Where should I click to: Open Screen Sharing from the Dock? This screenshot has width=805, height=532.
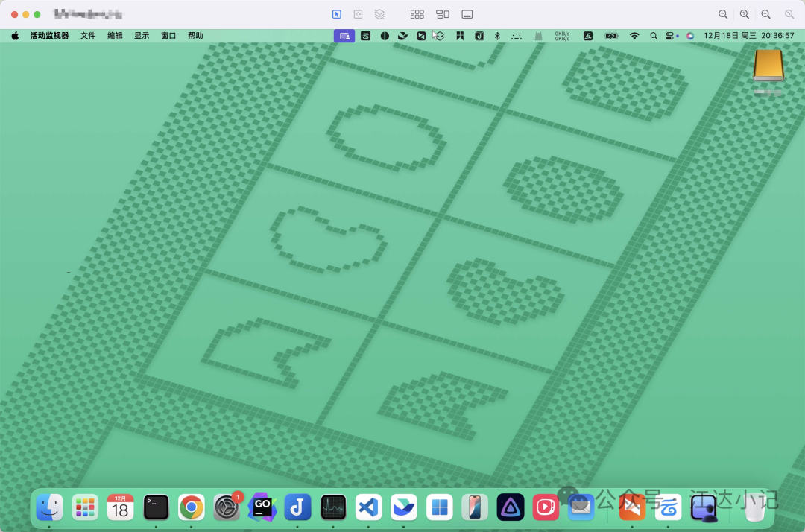pos(704,507)
